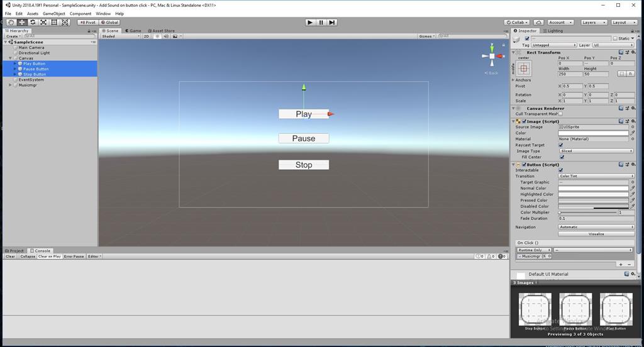Viewport: 644px width, 347px height.
Task: Remove On Click event with minus
Action: [x=629, y=265]
